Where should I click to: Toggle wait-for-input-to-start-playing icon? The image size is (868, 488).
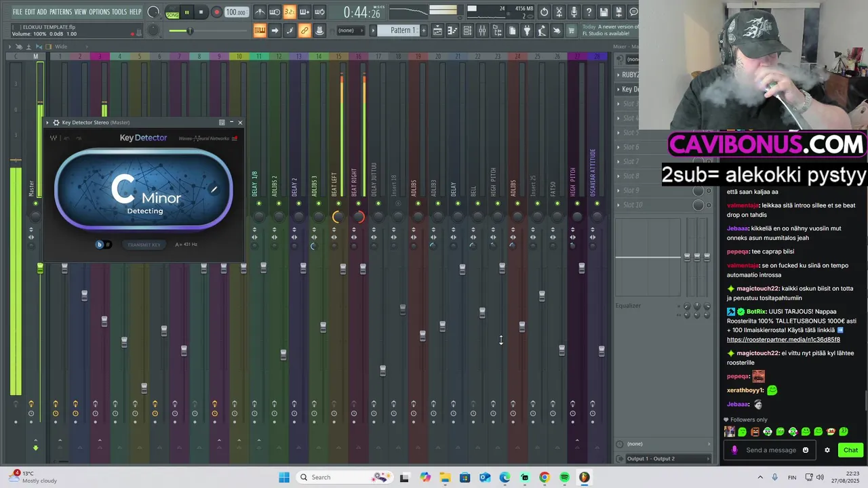point(275,12)
